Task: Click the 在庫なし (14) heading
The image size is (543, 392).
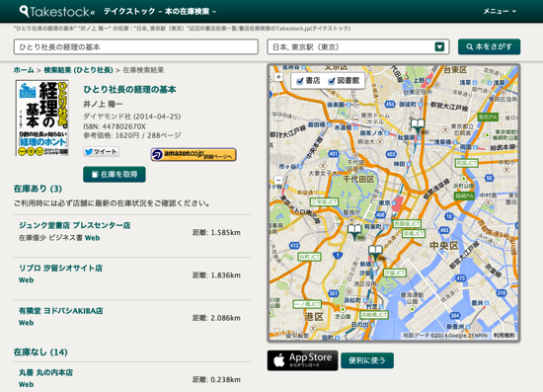Action: [x=40, y=353]
